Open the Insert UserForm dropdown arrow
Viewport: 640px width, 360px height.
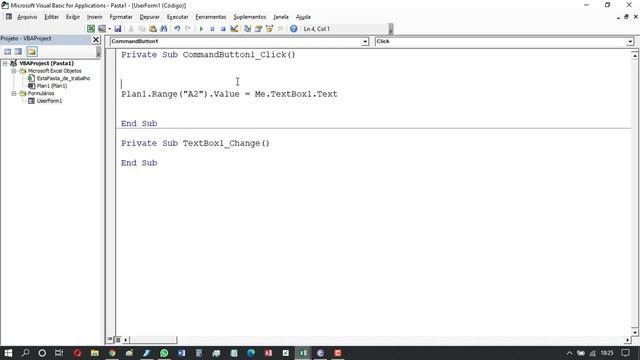click(109, 29)
